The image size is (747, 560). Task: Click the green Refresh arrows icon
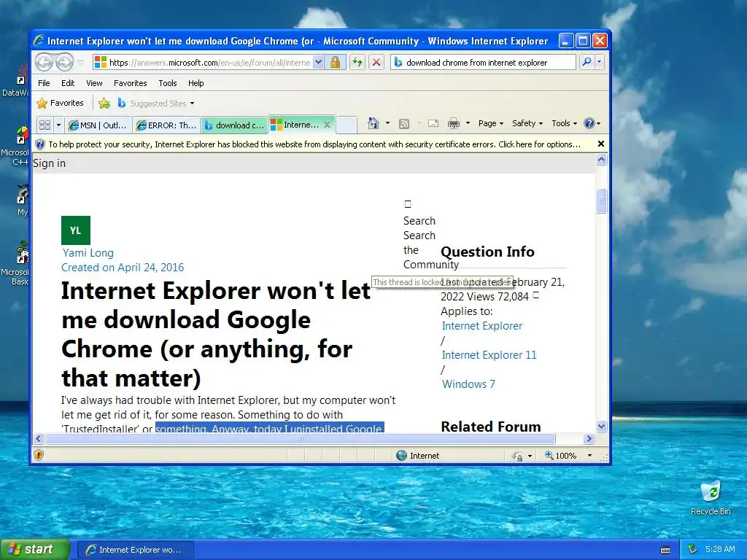pyautogui.click(x=357, y=63)
